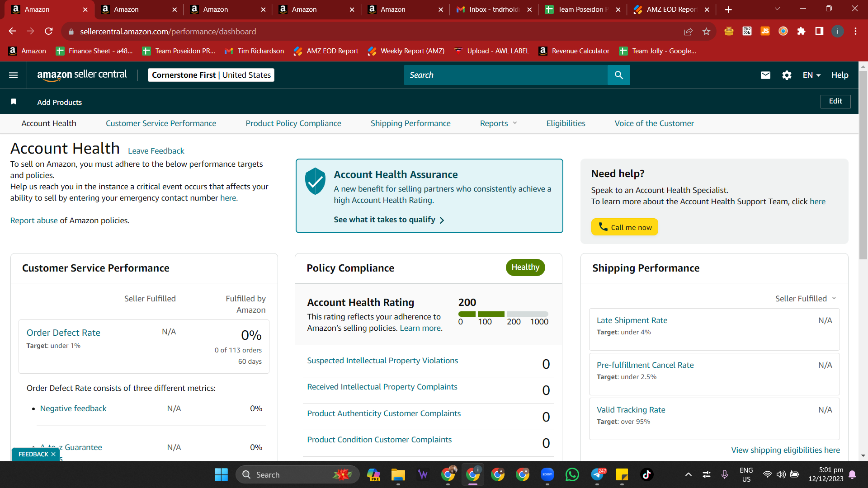The height and width of the screenshot is (488, 868).
Task: Open the Learn more link under Account Health Rating
Action: [x=420, y=328]
